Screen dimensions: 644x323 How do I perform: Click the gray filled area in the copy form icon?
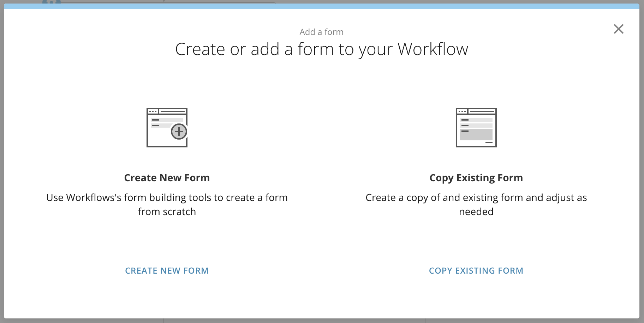pyautogui.click(x=476, y=135)
